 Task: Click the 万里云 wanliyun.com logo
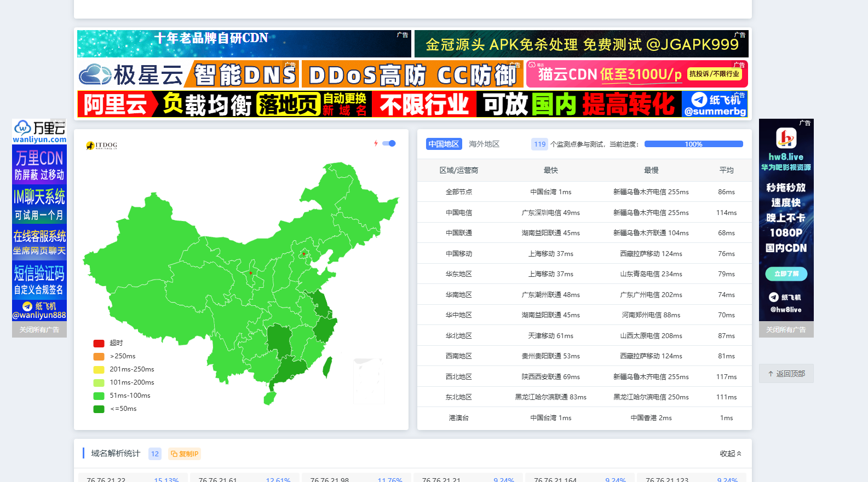pyautogui.click(x=39, y=131)
